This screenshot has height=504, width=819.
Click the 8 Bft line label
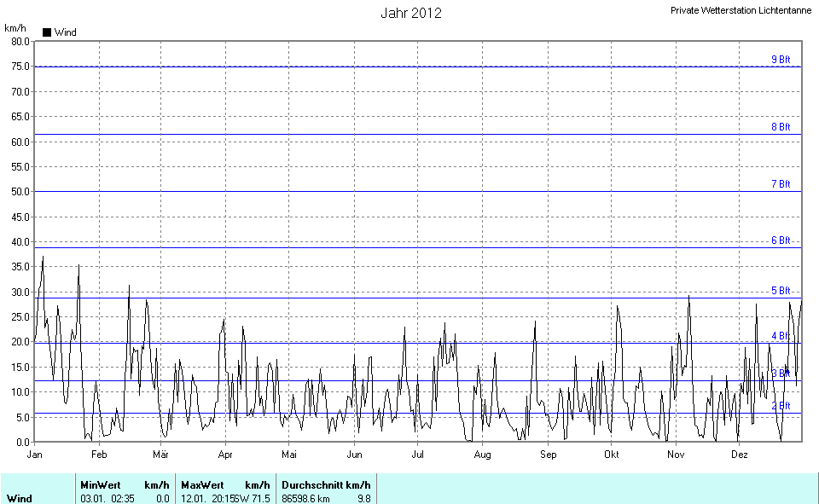pos(781,127)
